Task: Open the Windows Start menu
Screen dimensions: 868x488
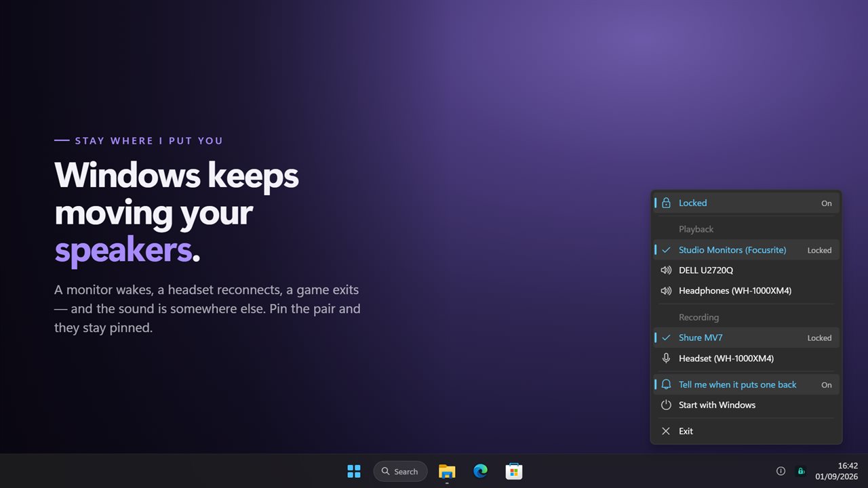Action: [x=354, y=471]
